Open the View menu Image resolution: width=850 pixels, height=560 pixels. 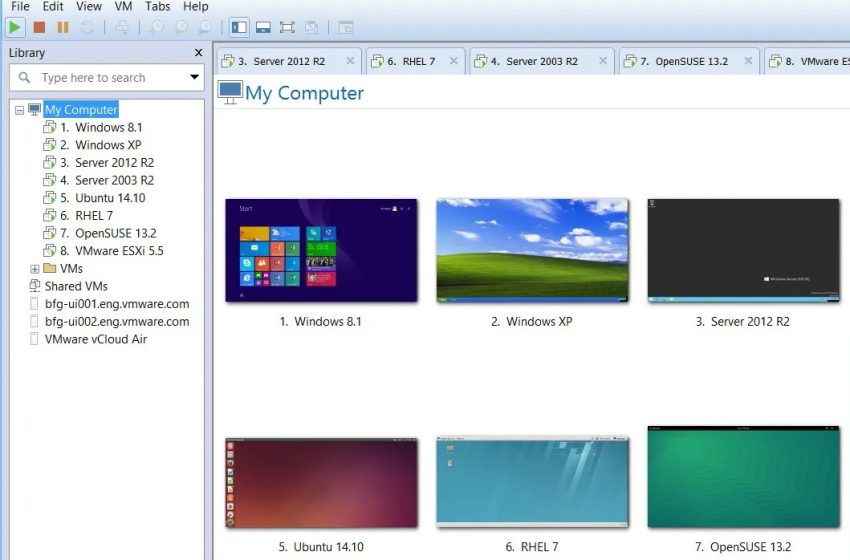[89, 7]
